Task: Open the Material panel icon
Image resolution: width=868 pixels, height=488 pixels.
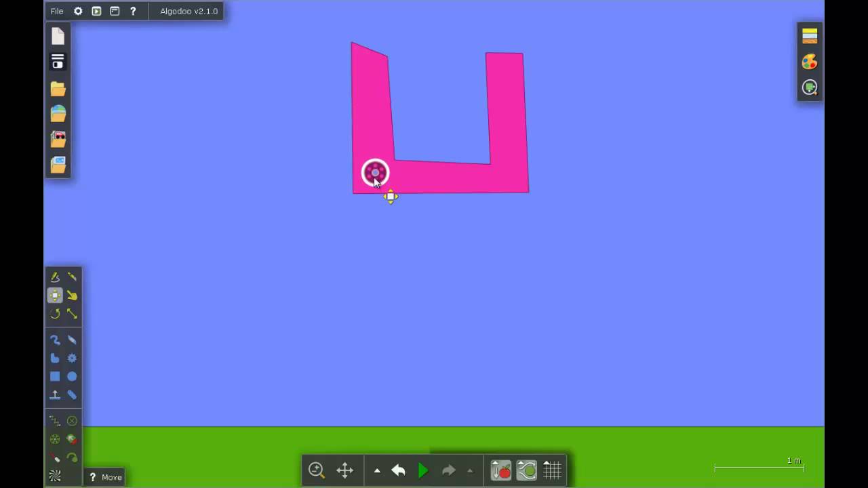Action: tap(810, 36)
